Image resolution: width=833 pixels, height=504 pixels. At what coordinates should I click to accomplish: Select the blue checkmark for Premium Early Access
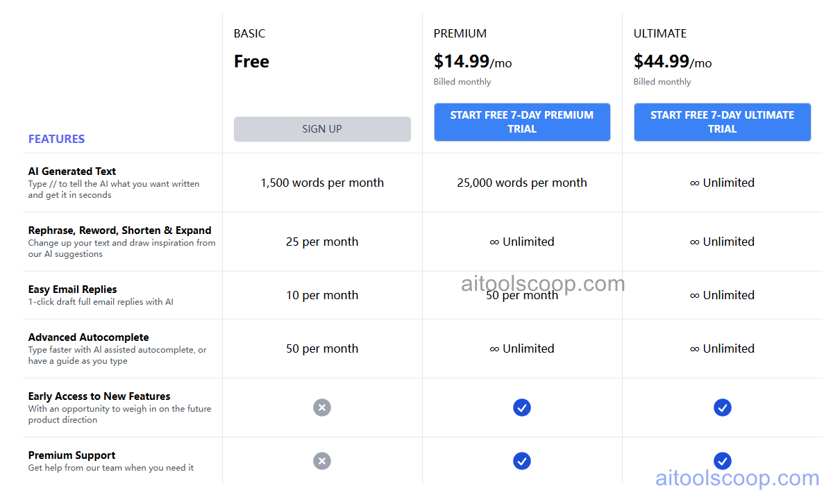point(522,408)
